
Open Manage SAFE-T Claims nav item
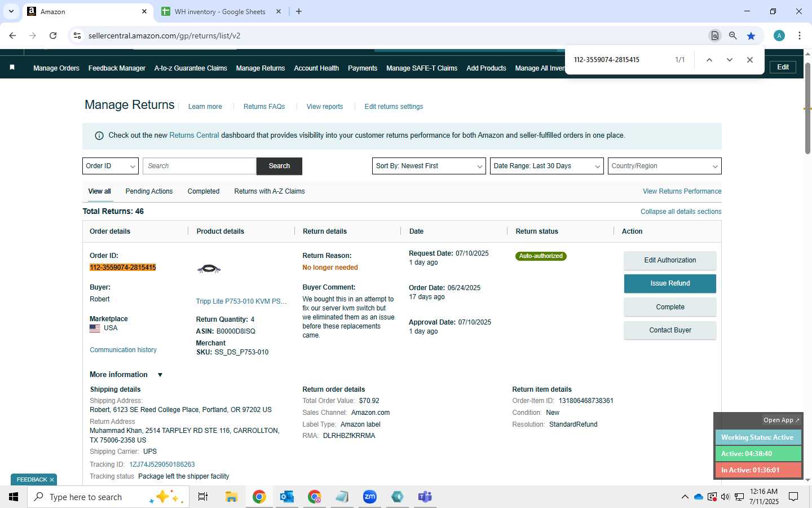[x=422, y=68]
